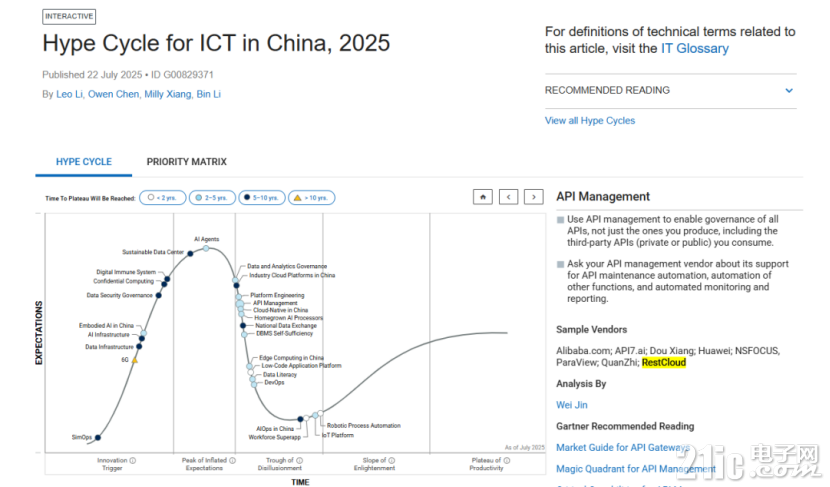This screenshot has width=830, height=487.
Task: Switch to the Hype Cycle tab
Action: (x=84, y=161)
